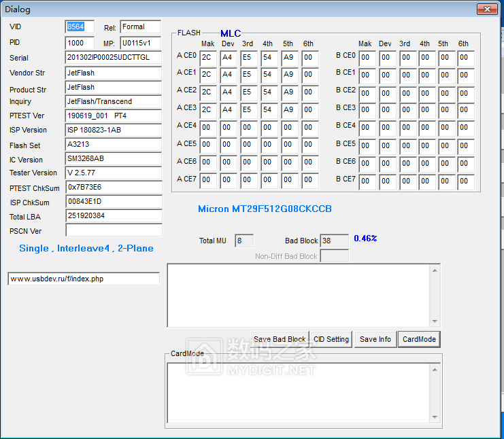The image size is (504, 439).
Task: Click the ISP Version field
Action: tap(114, 130)
